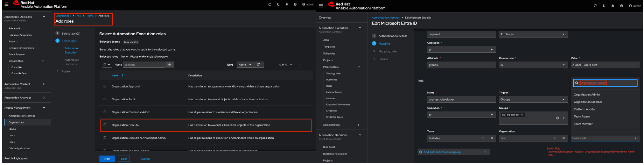
Task: Clear all selected Groups with circle-x icon
Action: (x=558, y=118)
